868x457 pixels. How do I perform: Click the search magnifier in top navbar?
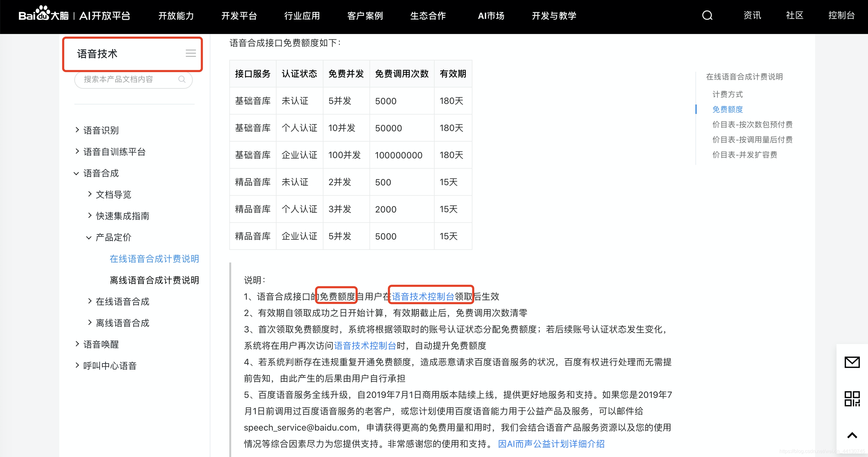[x=707, y=15]
